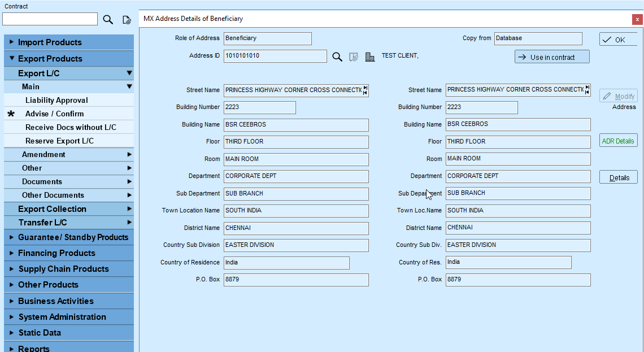Click the contract document attachment icon

(127, 19)
